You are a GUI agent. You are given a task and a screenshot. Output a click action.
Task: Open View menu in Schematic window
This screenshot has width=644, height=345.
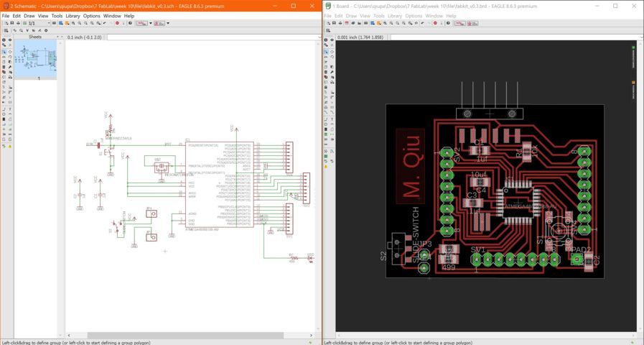43,16
